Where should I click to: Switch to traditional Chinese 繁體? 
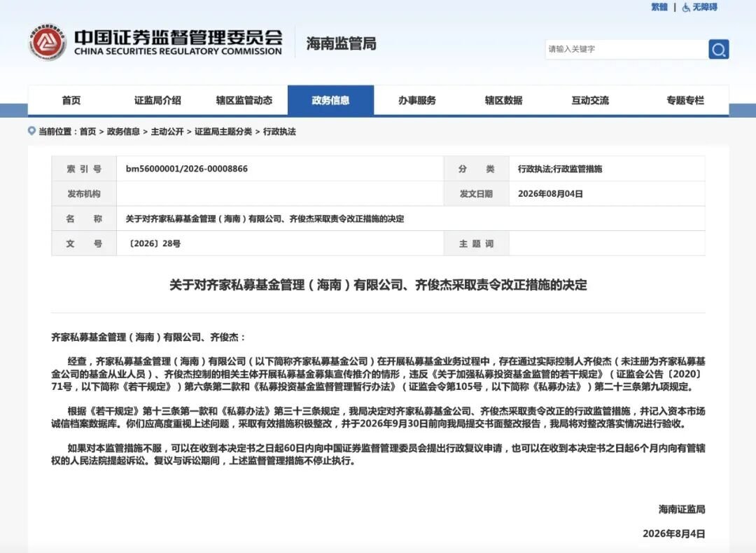click(659, 7)
